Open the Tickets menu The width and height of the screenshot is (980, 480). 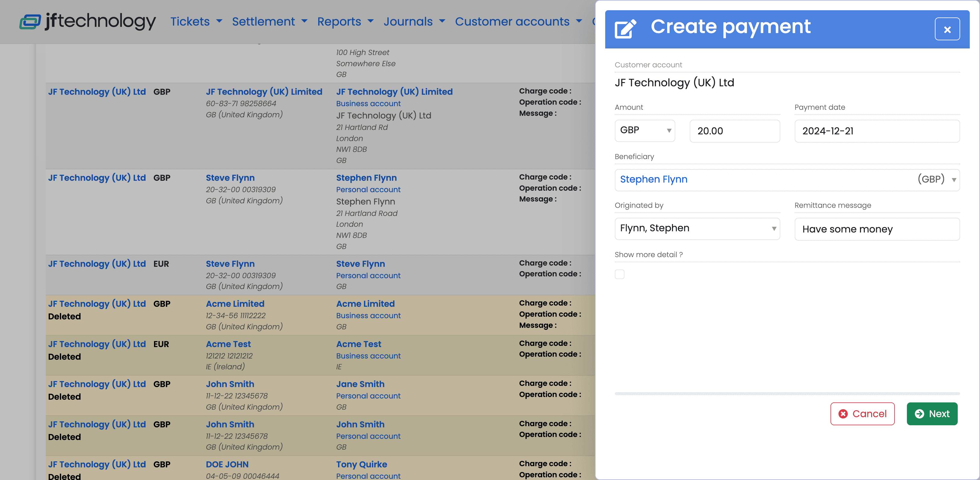tap(196, 22)
